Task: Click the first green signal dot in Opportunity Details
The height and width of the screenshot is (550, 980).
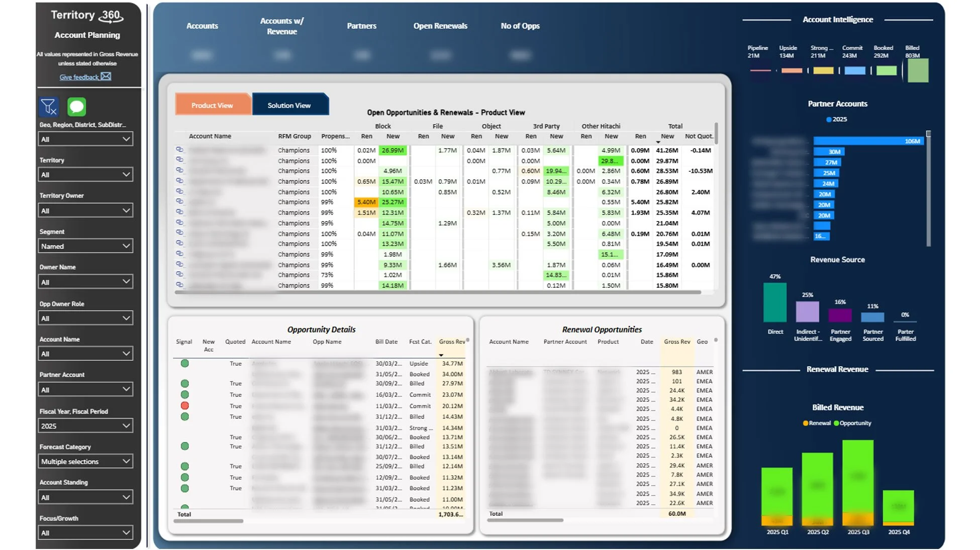Action: coord(185,363)
